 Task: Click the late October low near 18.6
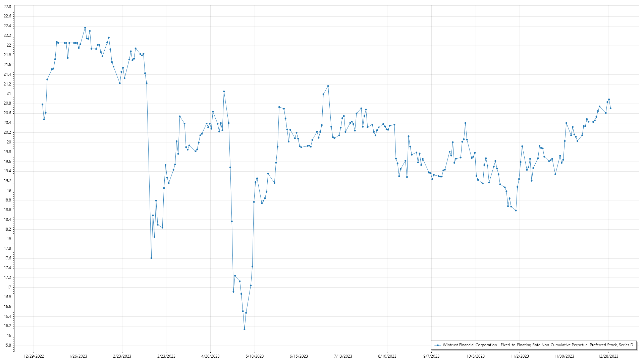pos(516,210)
